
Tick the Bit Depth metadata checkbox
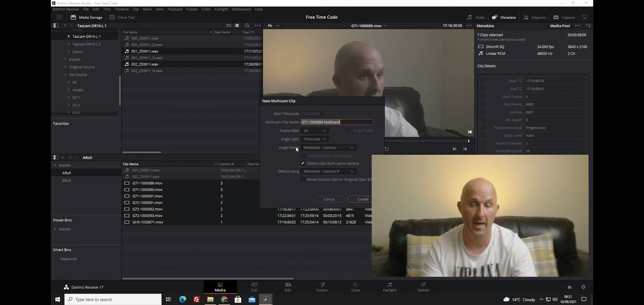pos(483,120)
